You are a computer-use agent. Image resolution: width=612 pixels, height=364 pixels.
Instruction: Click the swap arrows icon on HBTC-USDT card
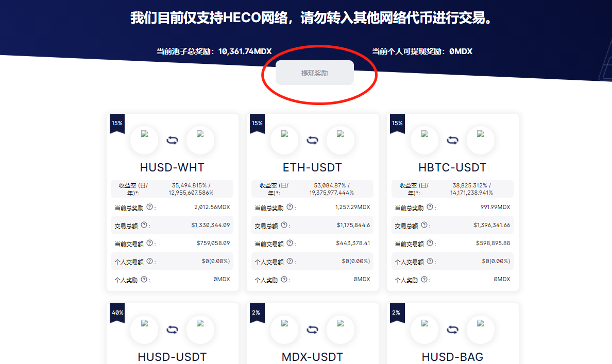[x=452, y=140]
